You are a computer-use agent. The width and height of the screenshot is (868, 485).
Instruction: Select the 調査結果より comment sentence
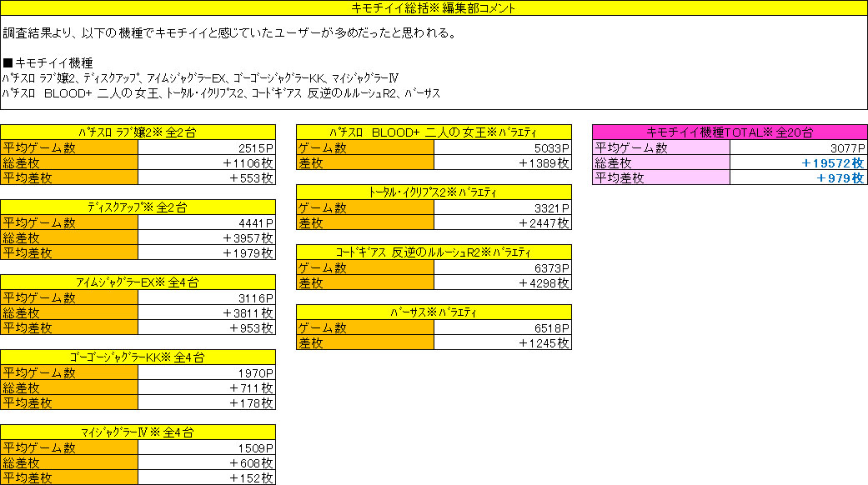click(x=230, y=33)
